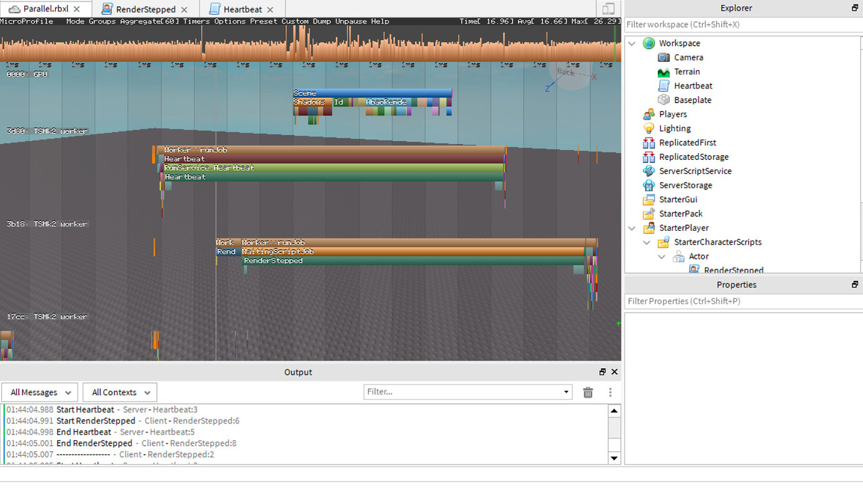Collapse the Workspace tree node
The width and height of the screenshot is (863, 504).
[x=631, y=43]
